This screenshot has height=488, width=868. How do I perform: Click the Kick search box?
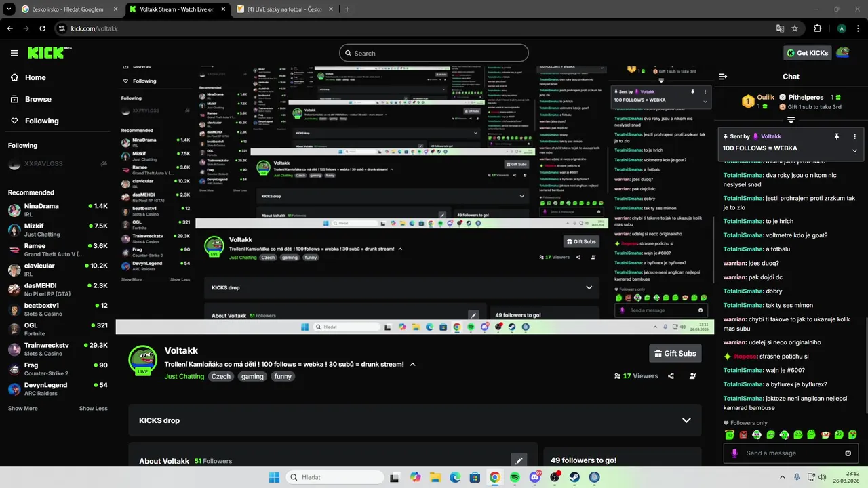click(x=433, y=53)
